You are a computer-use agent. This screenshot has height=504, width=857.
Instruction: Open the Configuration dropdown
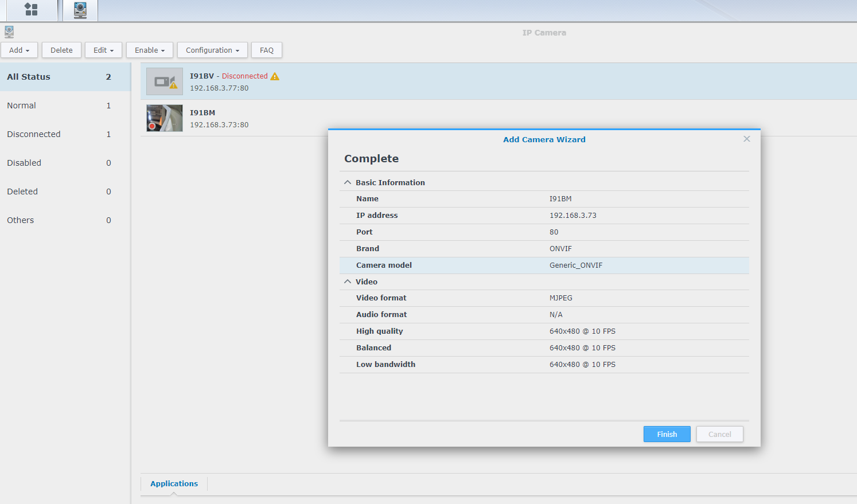click(x=212, y=50)
